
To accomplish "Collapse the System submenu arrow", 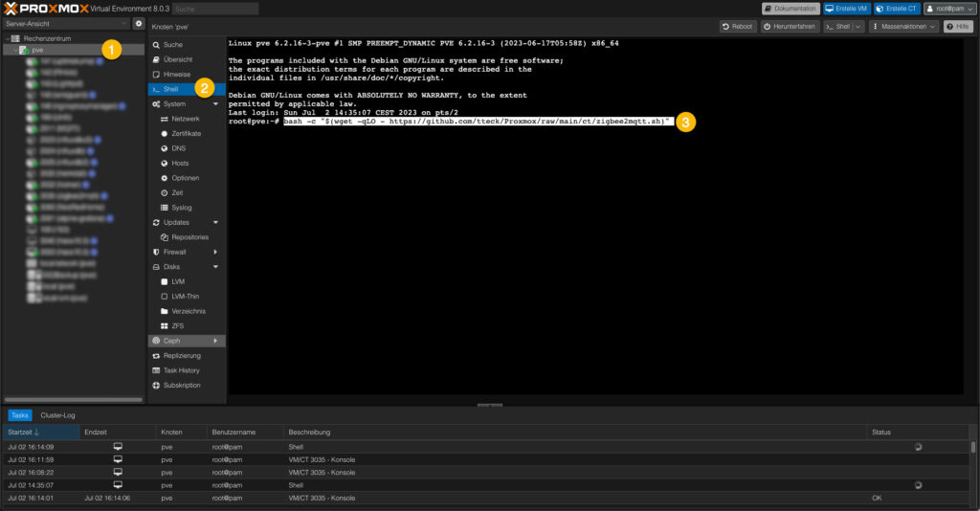I will tap(215, 104).
